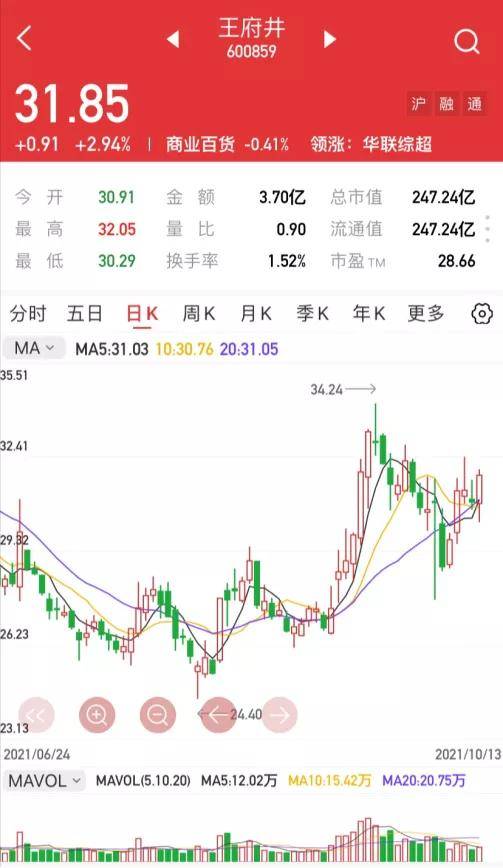The image size is (503, 868).
Task: Go to next stock with right triangle
Action: pyautogui.click(x=330, y=39)
